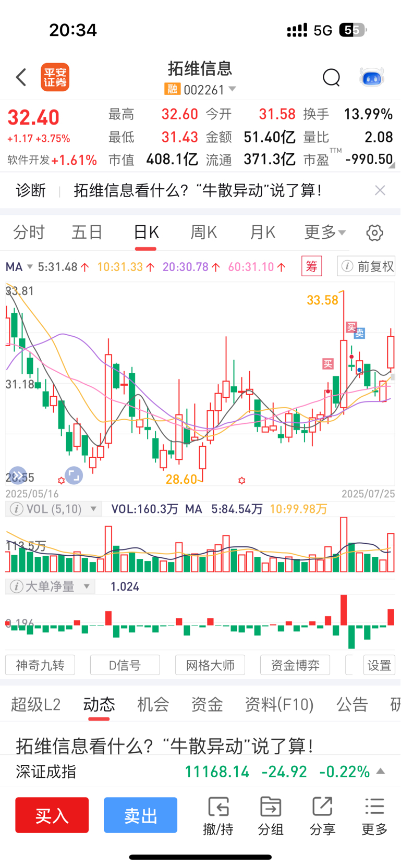Open indicator 设置 button
The image size is (401, 868).
coord(379,665)
